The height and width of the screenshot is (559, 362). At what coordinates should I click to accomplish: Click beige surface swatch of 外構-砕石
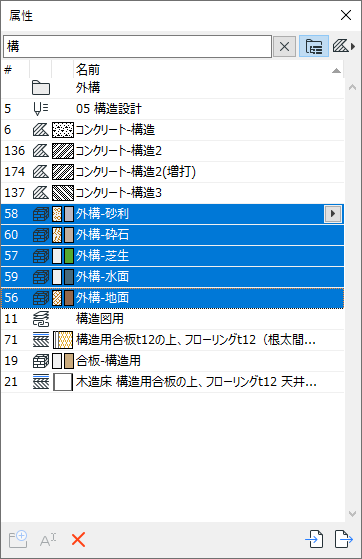coord(69,235)
